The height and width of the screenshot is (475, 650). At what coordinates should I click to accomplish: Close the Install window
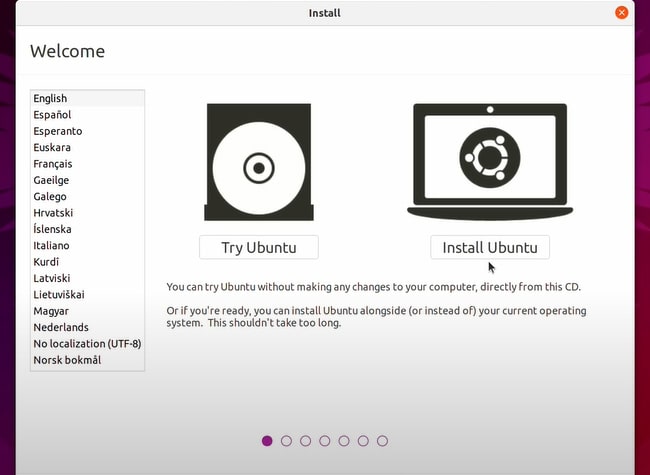point(621,12)
